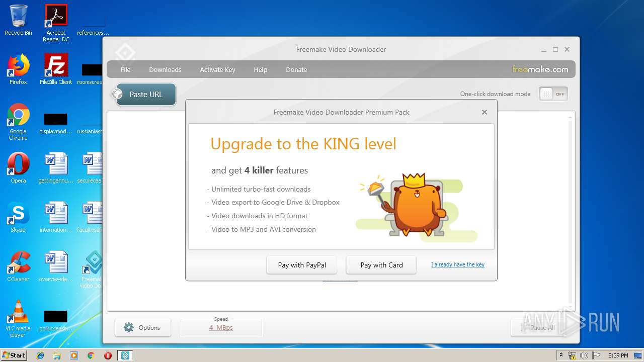This screenshot has width=644, height=362.
Task: Click Freemake taskbar button
Action: 125,355
